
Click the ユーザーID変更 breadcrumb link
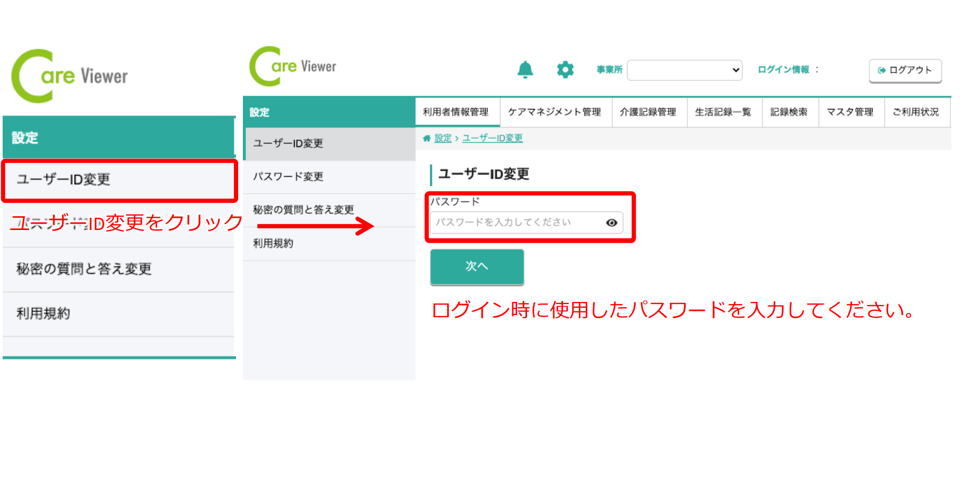[492, 139]
